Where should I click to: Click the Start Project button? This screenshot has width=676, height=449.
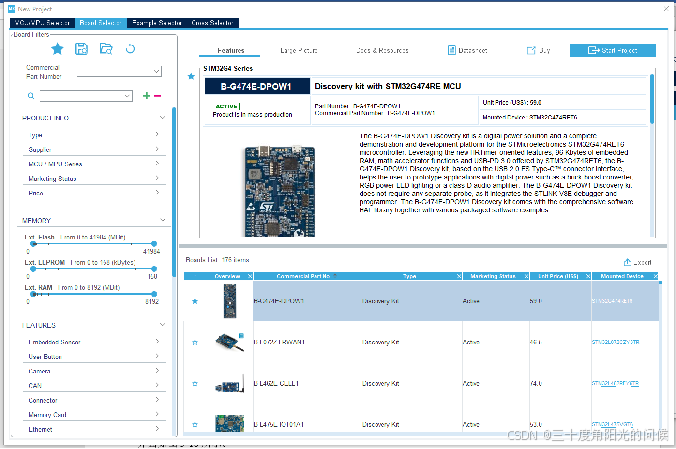click(x=613, y=50)
